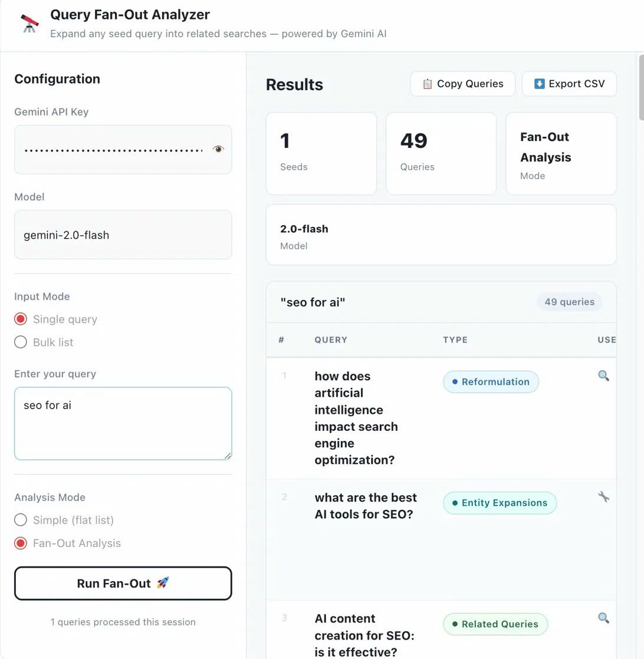Click the Reformulation type tag
This screenshot has height=659, width=644.
491,382
